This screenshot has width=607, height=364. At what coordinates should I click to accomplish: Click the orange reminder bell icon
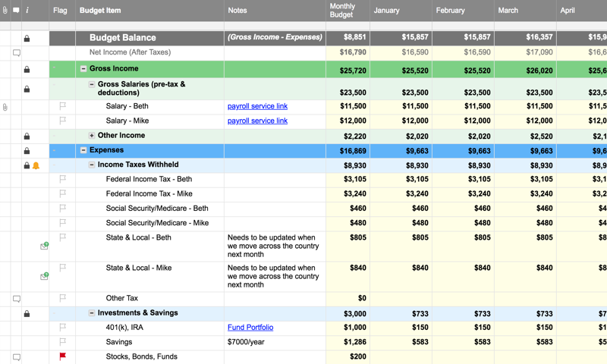pyautogui.click(x=36, y=165)
